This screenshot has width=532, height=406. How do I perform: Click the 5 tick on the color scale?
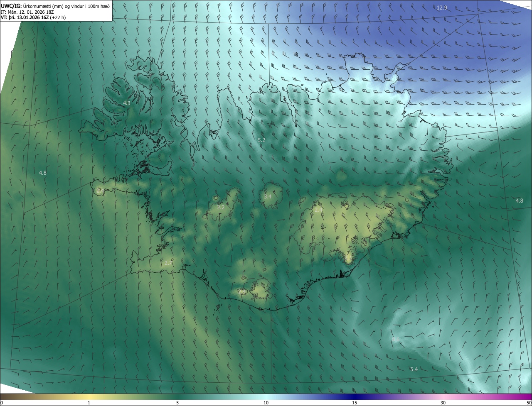coord(177,403)
